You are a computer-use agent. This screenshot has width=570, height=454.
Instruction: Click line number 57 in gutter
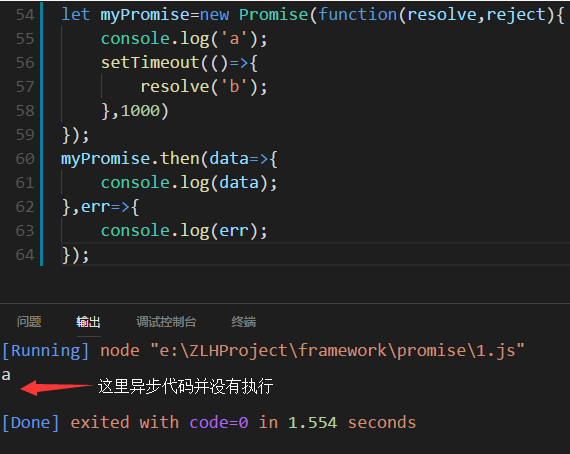(x=25, y=87)
